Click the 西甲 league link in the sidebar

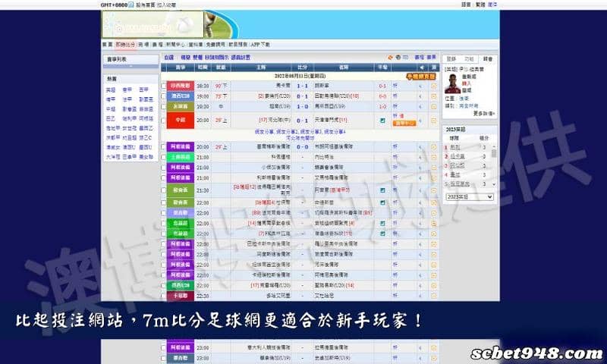[x=143, y=89]
